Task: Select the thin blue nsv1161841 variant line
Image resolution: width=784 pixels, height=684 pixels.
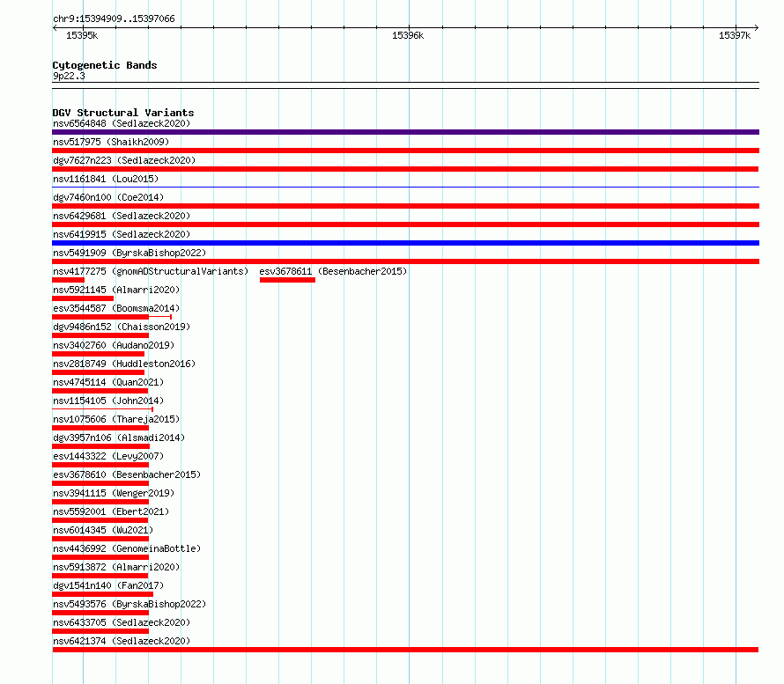Action: tap(405, 188)
